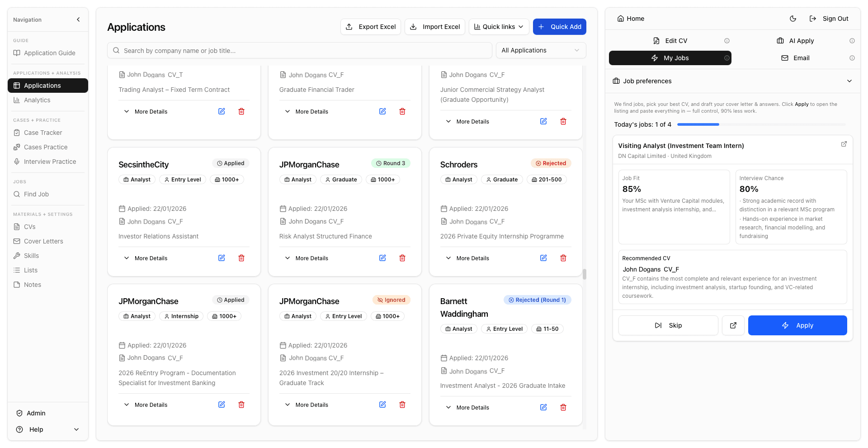Click the Apply button for the Visiting Analyst job
The image size is (868, 448).
click(797, 325)
